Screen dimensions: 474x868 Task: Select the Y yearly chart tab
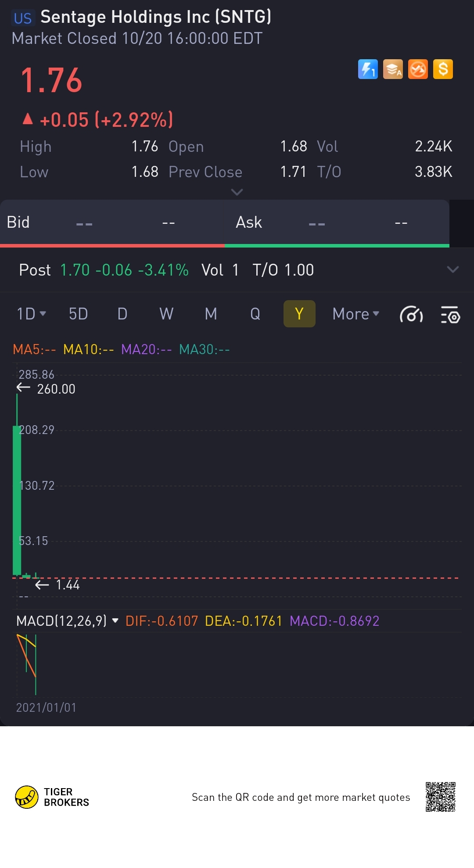tap(299, 314)
